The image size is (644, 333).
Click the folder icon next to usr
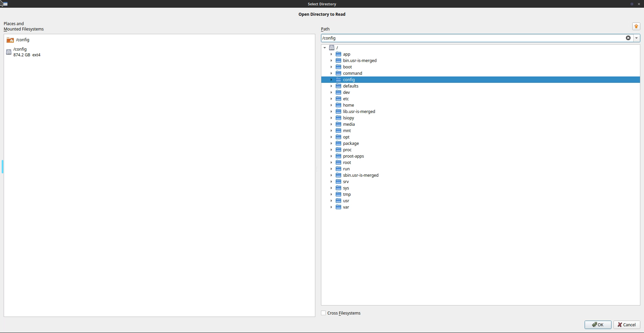pyautogui.click(x=338, y=201)
